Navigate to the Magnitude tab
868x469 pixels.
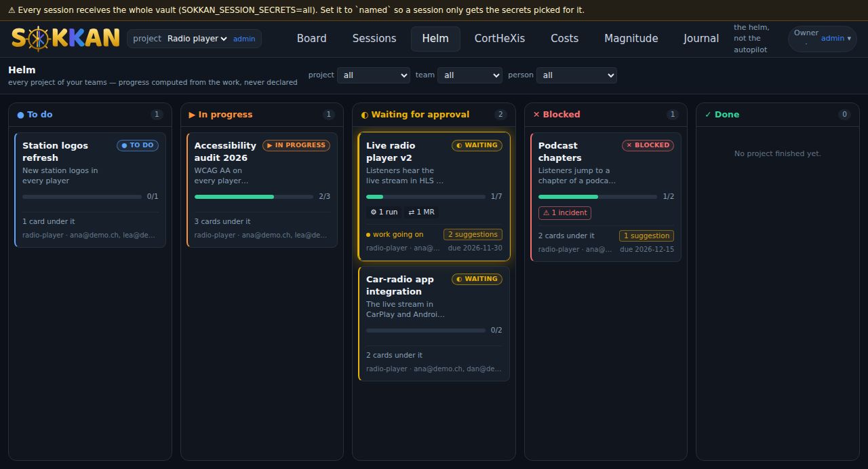click(x=631, y=39)
